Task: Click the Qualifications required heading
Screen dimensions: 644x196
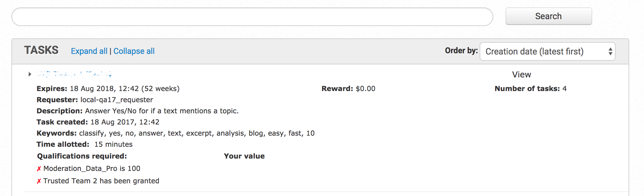Action: pos(82,156)
